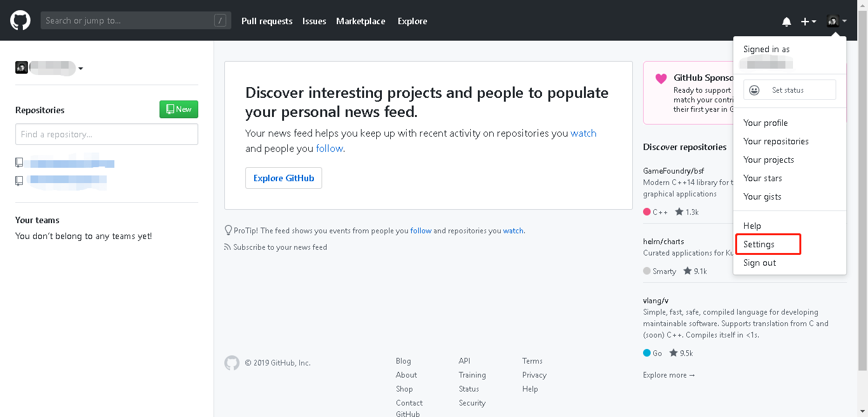Viewport: 868px width, 417px height.
Task: Follow the Subscribe to your news feed link
Action: point(280,247)
